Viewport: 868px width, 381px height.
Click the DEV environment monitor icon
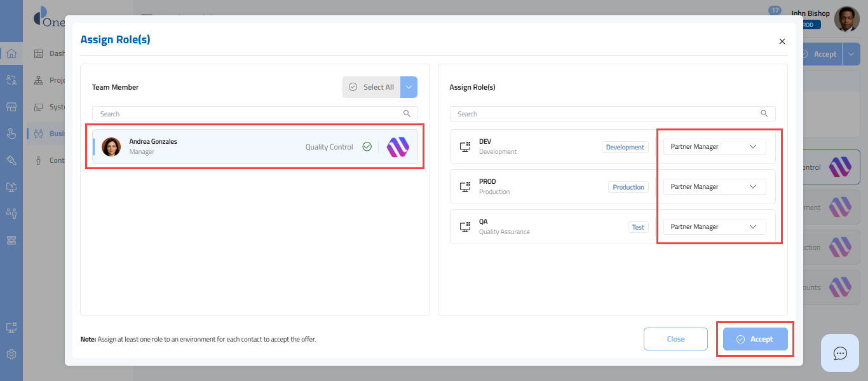(x=465, y=147)
